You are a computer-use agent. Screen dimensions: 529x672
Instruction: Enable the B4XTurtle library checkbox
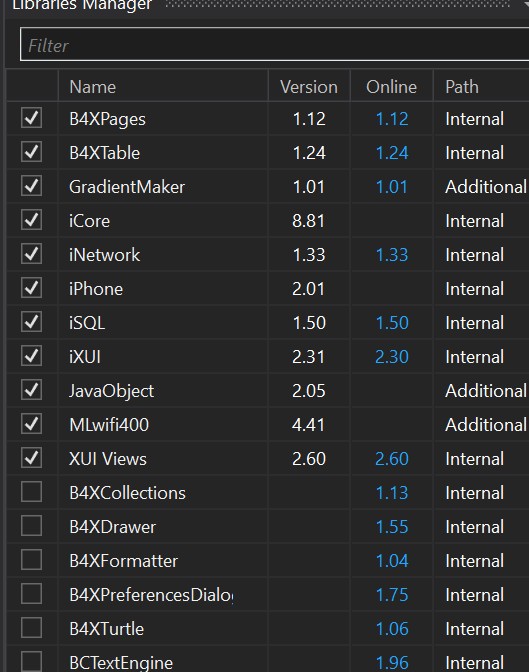point(31,628)
